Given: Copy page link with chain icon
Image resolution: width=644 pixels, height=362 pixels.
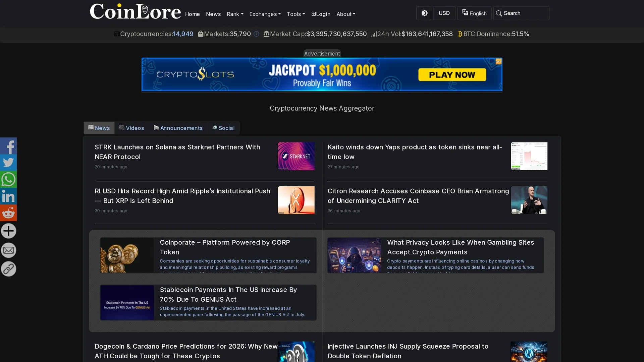Looking at the screenshot, I should point(8,269).
